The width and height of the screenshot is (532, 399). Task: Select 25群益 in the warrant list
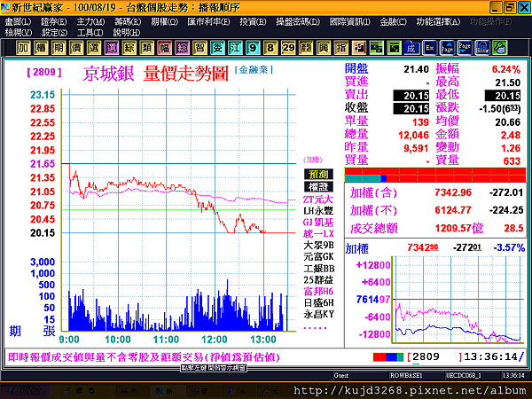pyautogui.click(x=318, y=280)
